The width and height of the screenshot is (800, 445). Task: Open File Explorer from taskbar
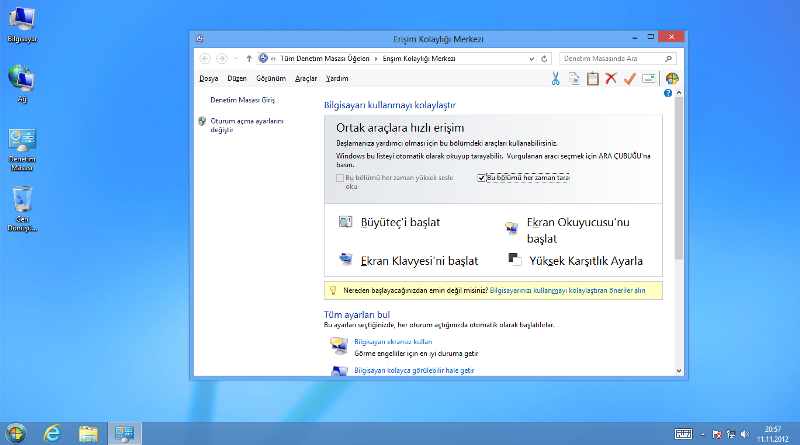pos(88,434)
